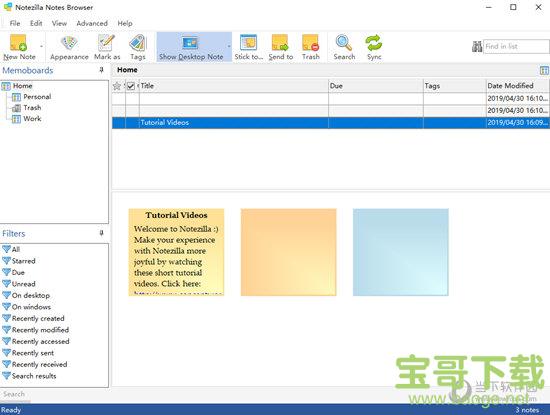Open the New Note dropdown arrow
The width and height of the screenshot is (550, 415).
point(41,47)
